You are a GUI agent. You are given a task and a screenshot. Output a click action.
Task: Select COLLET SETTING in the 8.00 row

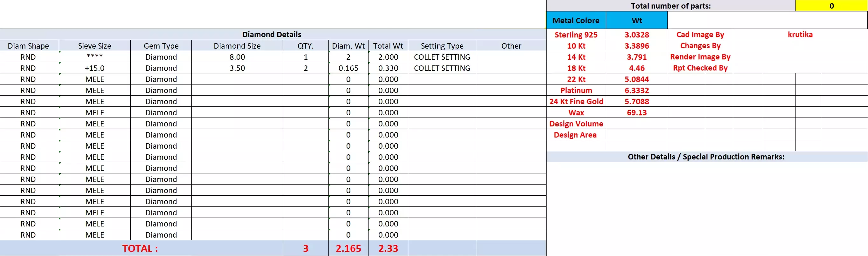pyautogui.click(x=442, y=57)
